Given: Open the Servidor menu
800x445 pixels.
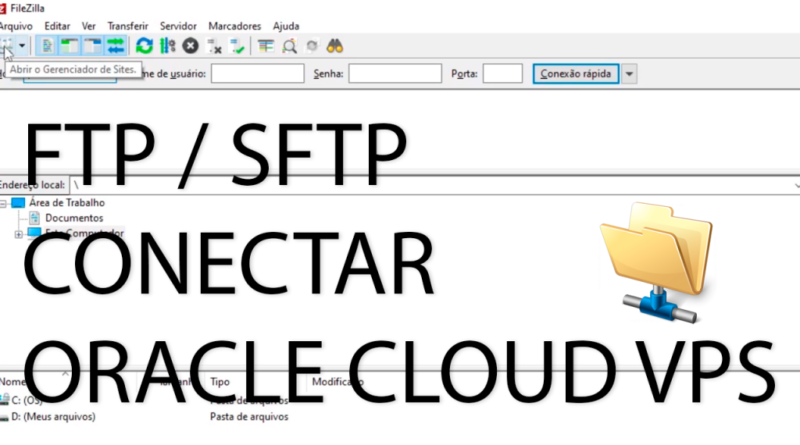Looking at the screenshot, I should point(178,26).
